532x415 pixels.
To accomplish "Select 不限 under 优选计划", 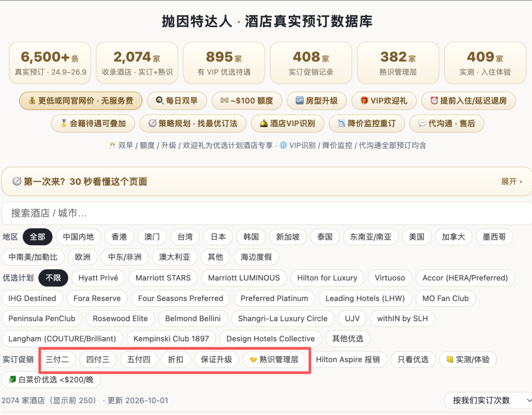I will pyautogui.click(x=53, y=278).
